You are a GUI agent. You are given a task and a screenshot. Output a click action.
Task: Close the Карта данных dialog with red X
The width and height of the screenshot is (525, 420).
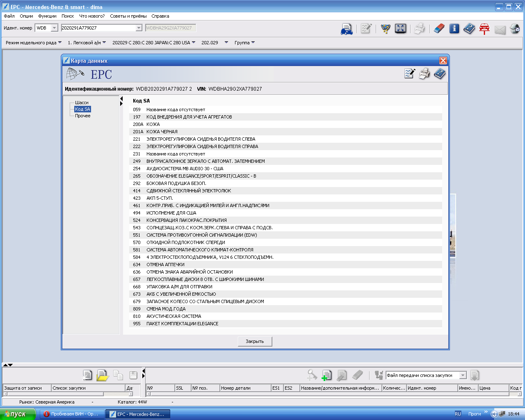pos(443,61)
